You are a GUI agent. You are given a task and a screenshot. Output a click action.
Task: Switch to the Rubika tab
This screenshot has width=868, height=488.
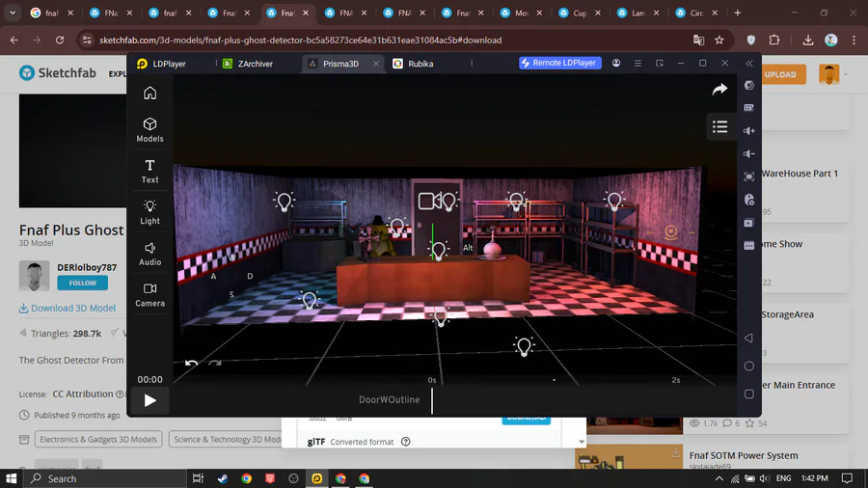[413, 64]
